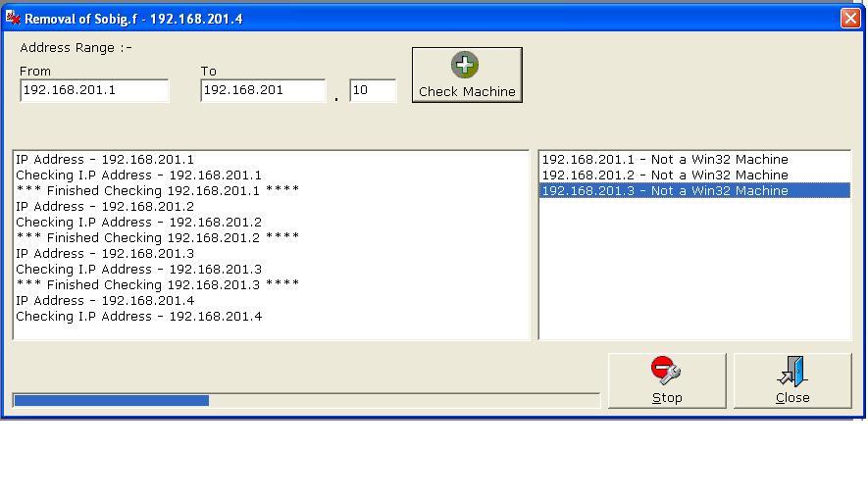
Task: Click log line 'Checking I.P Address - 192.168.201.4'
Action: pos(138,316)
